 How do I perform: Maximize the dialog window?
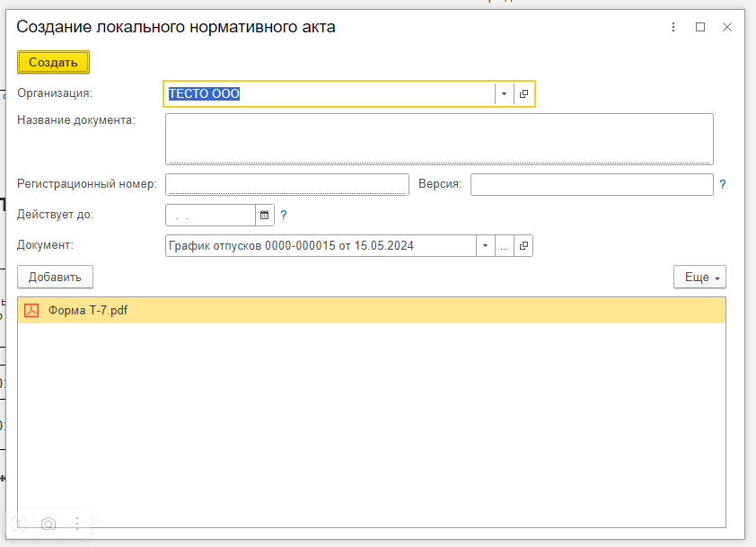click(x=700, y=27)
